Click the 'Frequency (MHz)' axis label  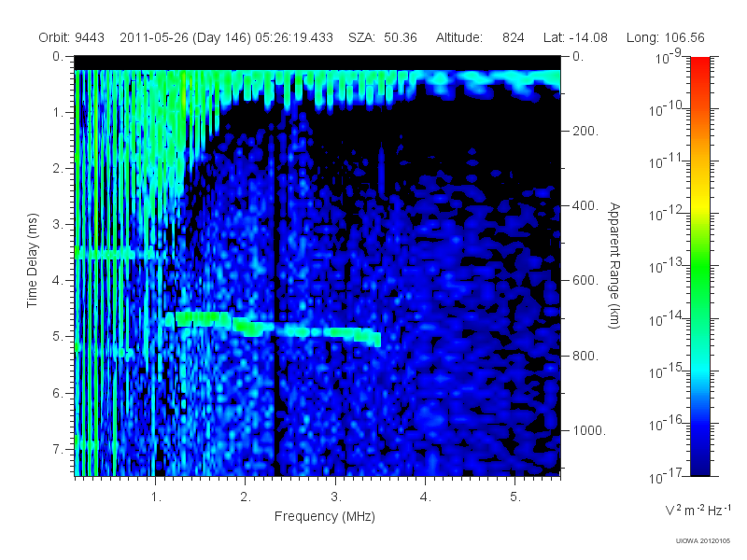[x=324, y=516]
